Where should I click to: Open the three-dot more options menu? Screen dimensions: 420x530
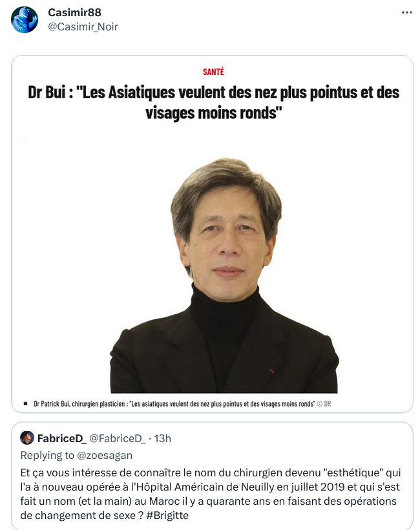406,12
